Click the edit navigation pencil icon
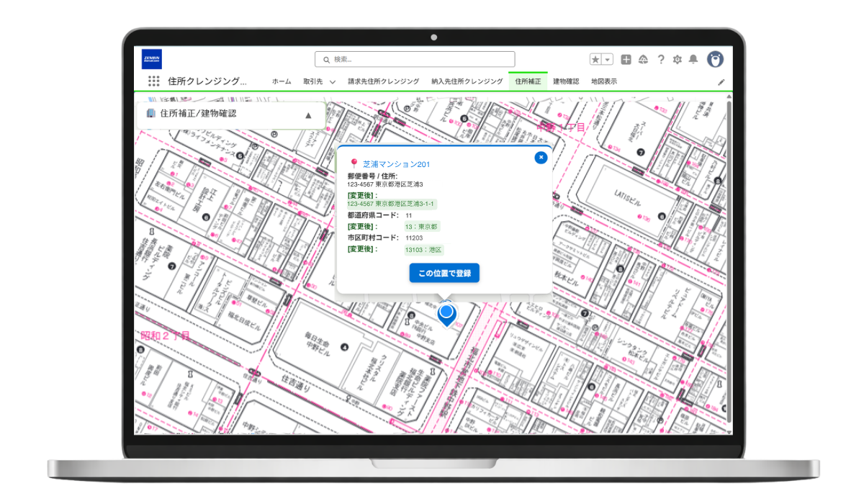 coord(721,82)
